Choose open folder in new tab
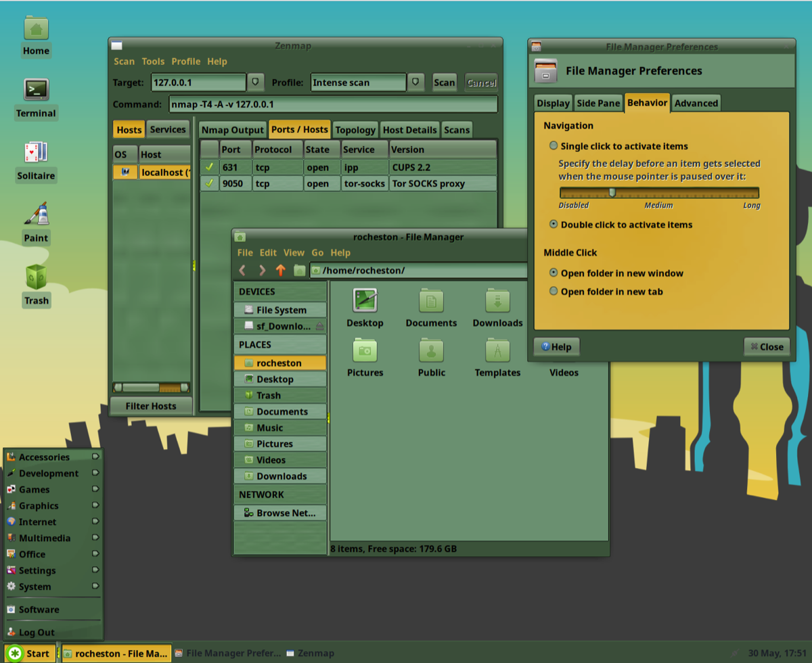This screenshot has width=812, height=663. [554, 292]
